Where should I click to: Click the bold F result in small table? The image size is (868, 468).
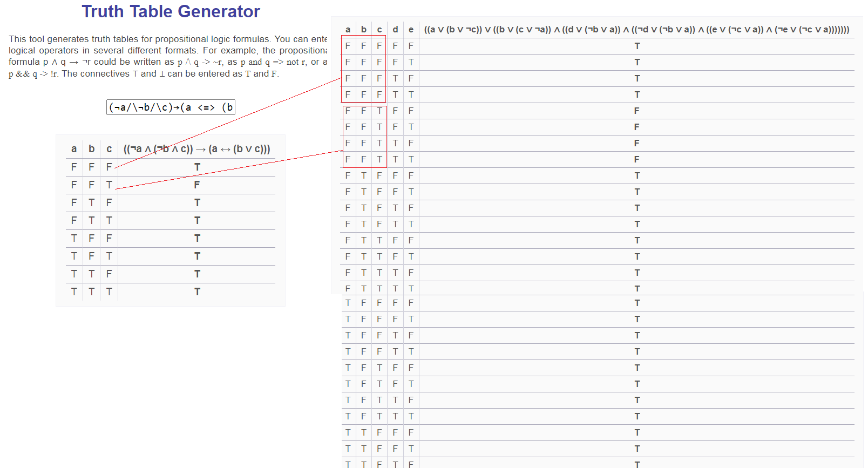pyautogui.click(x=197, y=185)
